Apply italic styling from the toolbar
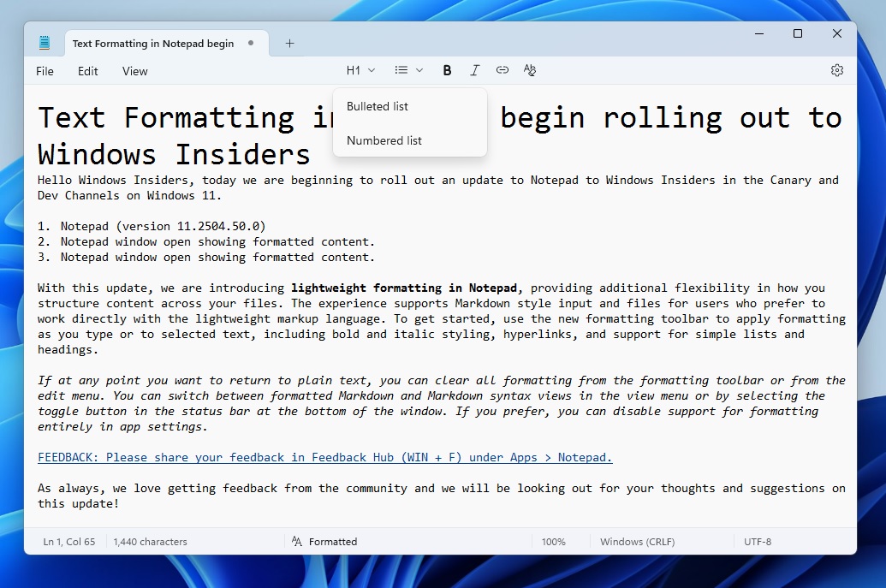This screenshot has width=886, height=588. click(x=475, y=70)
